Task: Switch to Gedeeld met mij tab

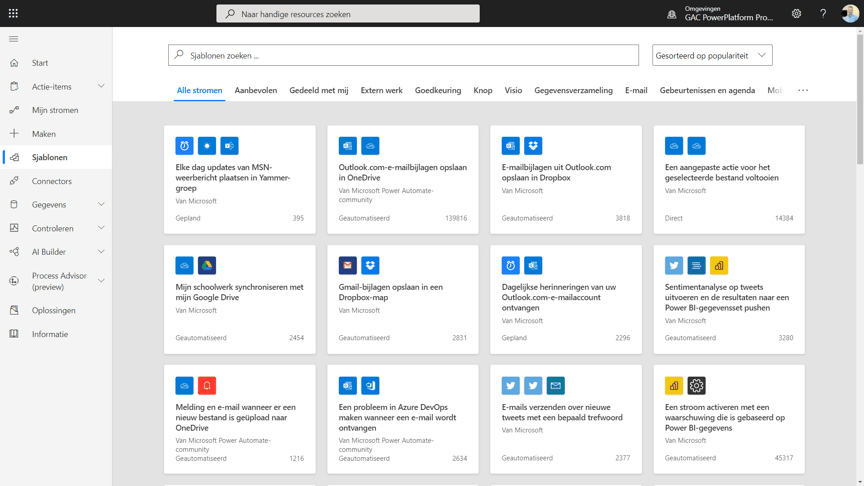Action: pyautogui.click(x=318, y=90)
